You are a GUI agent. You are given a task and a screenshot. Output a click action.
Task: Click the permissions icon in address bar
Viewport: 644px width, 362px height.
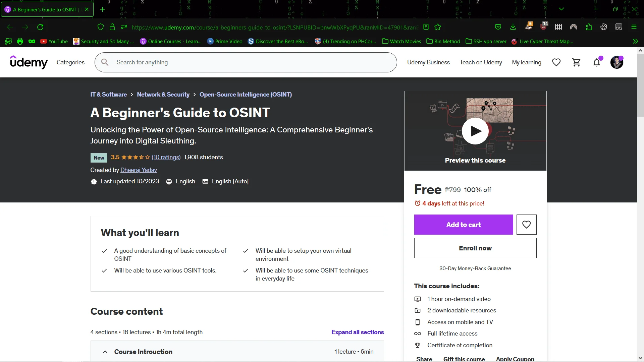[124, 27]
